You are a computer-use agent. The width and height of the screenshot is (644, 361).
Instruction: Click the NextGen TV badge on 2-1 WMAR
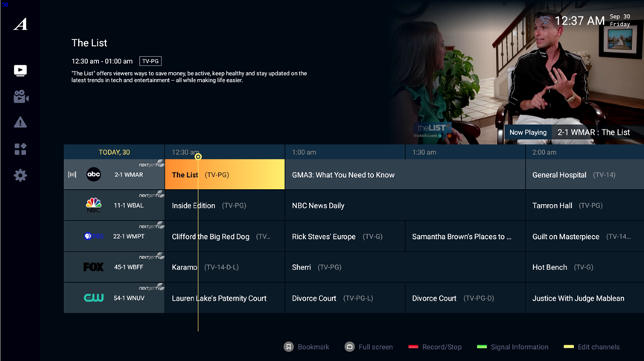click(151, 164)
